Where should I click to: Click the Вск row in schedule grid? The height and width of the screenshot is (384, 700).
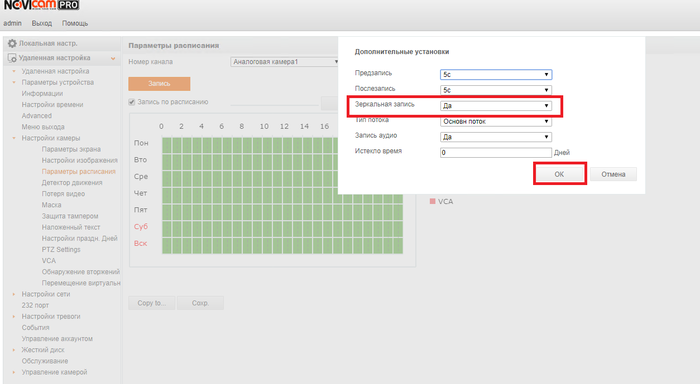click(282, 246)
